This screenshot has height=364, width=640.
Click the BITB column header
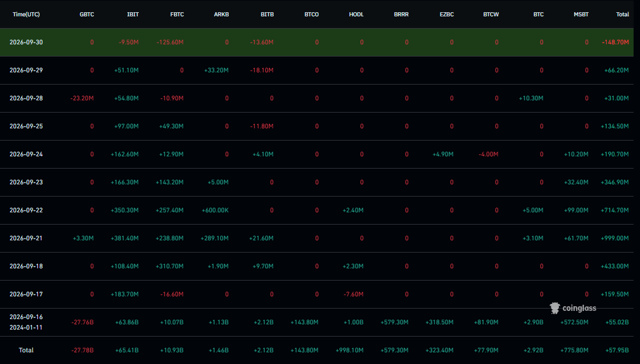[x=267, y=14]
